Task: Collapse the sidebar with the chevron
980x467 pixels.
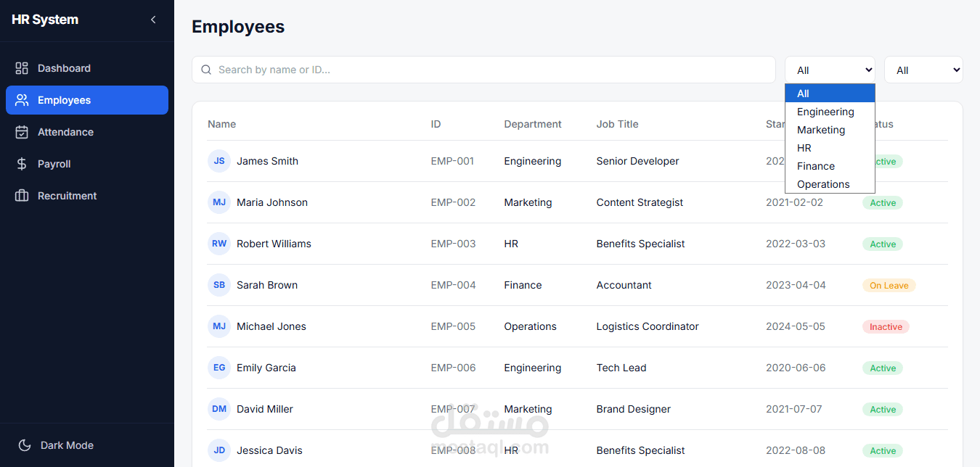Action: click(153, 20)
